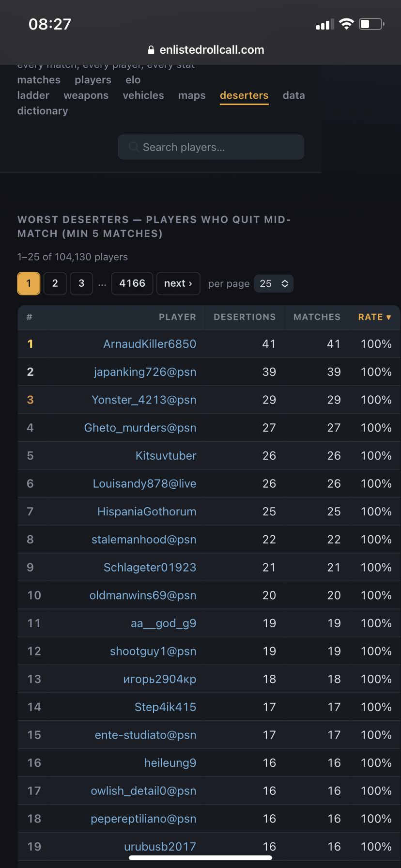This screenshot has height=868, width=401.
Task: Tap the battery status icon
Action: tap(371, 24)
